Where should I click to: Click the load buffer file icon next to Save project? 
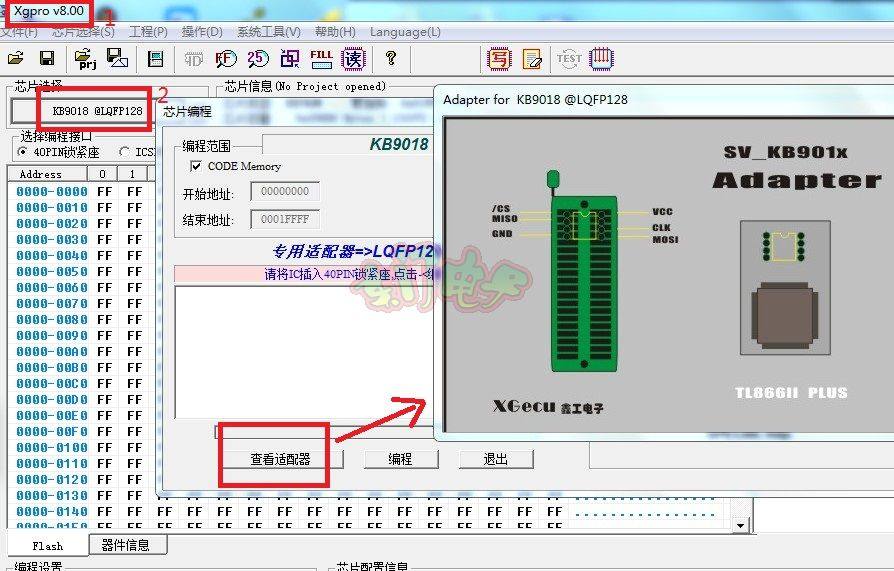(x=155, y=58)
